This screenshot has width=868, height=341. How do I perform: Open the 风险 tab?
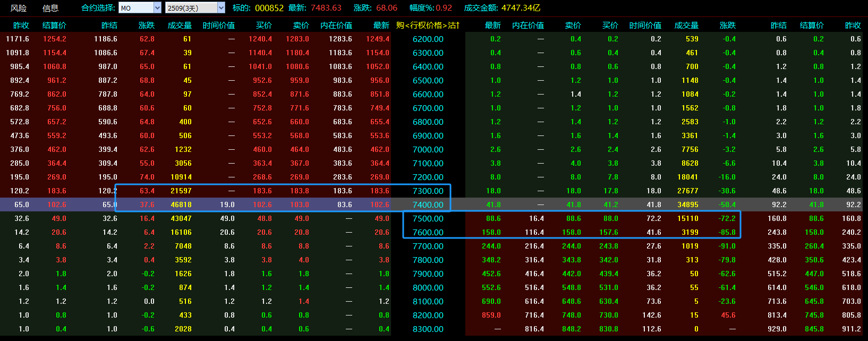19,8
